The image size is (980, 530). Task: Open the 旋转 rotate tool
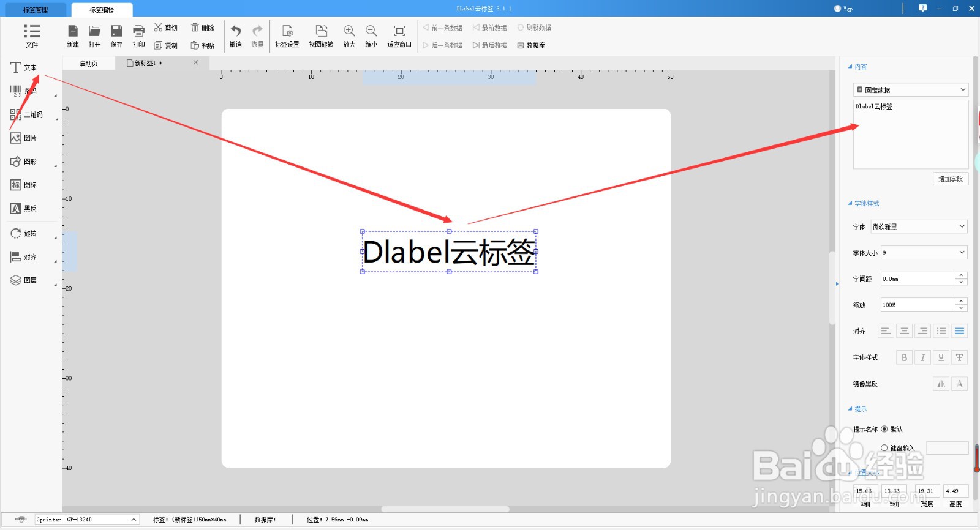[x=24, y=234]
